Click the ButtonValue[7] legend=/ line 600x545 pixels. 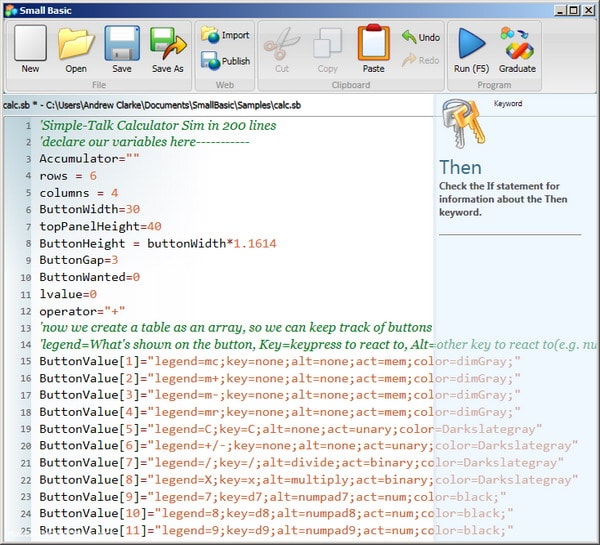[301, 463]
